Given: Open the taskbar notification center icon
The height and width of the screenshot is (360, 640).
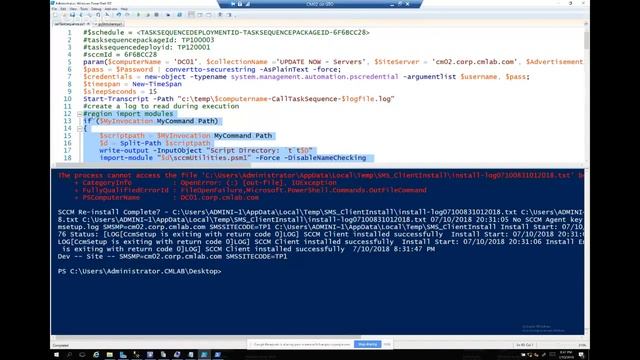Looking at the screenshot, I should (x=581, y=355).
